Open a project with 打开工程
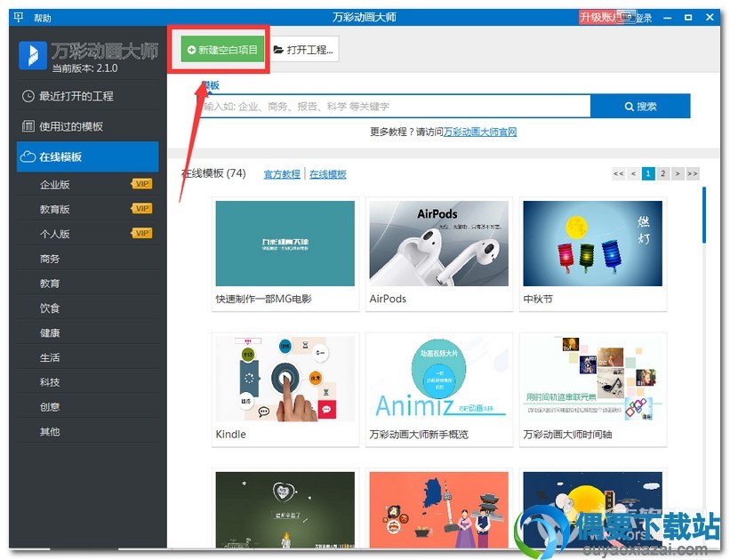 coord(304,50)
